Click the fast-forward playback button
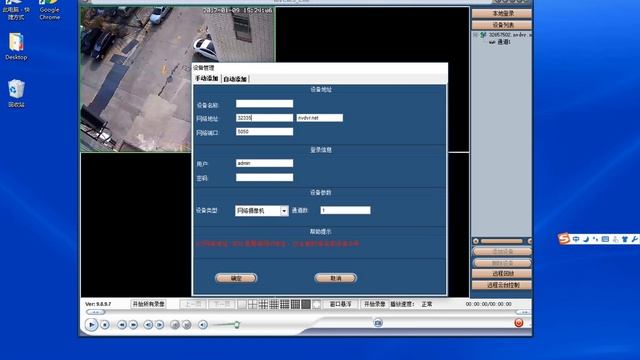 (133, 324)
